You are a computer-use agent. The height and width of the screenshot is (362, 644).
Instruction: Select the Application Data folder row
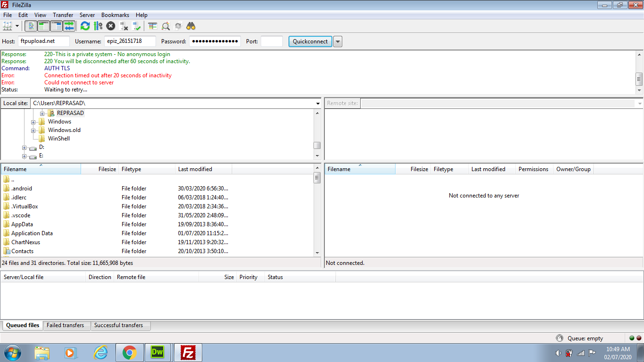click(157, 233)
